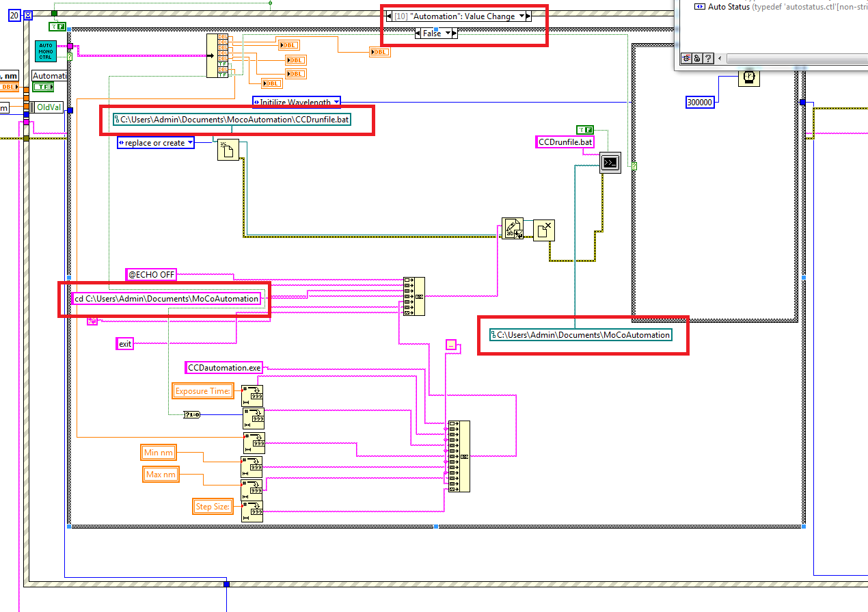Click the help window horizontal scrollbar

786,58
